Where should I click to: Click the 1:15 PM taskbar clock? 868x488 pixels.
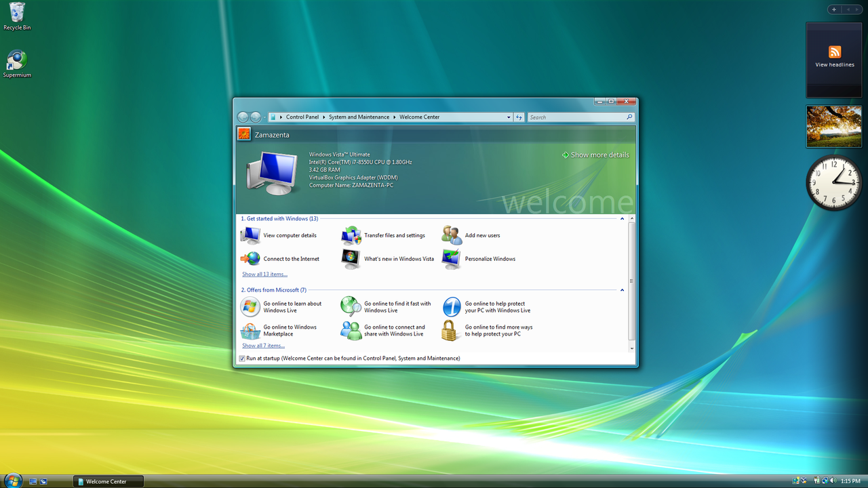[x=850, y=481]
